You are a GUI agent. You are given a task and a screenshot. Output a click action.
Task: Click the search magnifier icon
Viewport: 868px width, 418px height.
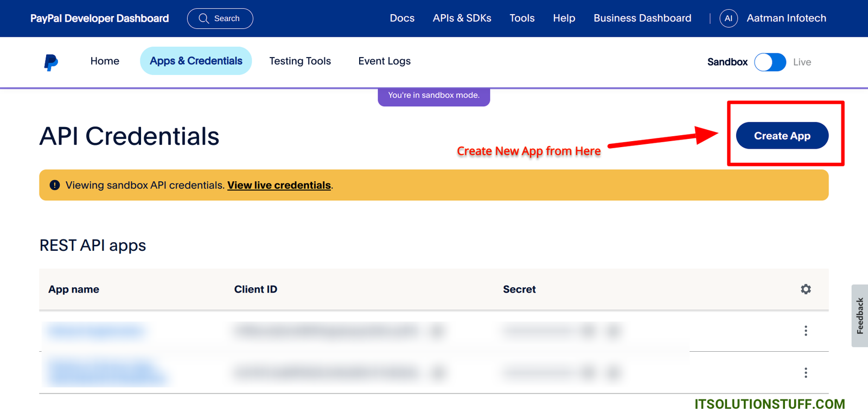coord(204,18)
